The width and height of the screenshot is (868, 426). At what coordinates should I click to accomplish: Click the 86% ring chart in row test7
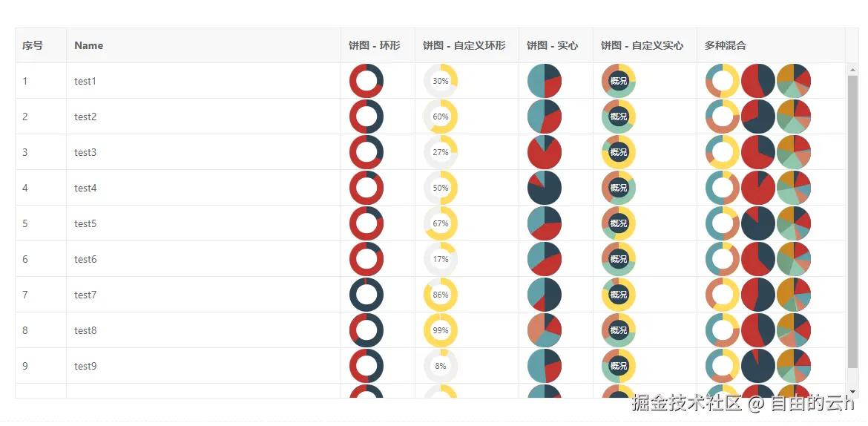[441, 295]
